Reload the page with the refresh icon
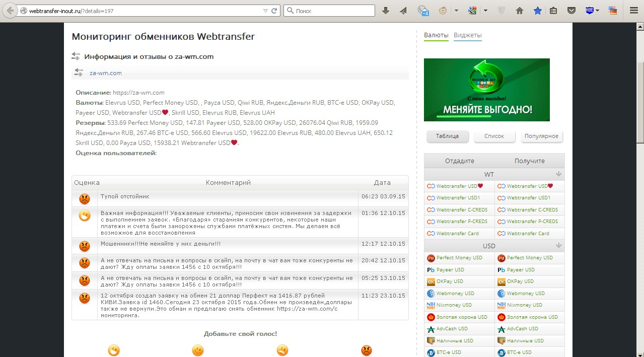Viewport: 644px width, 357px height. pos(274,11)
